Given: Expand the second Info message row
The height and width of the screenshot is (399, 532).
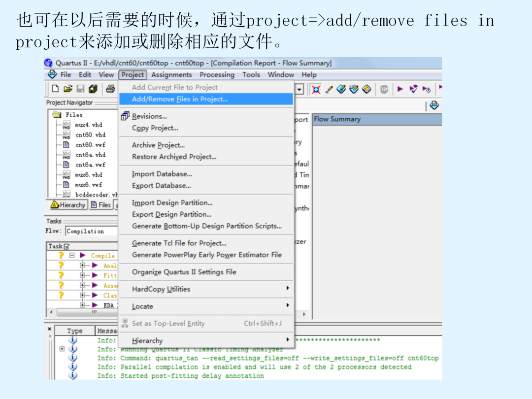Looking at the screenshot, I should pos(62,349).
